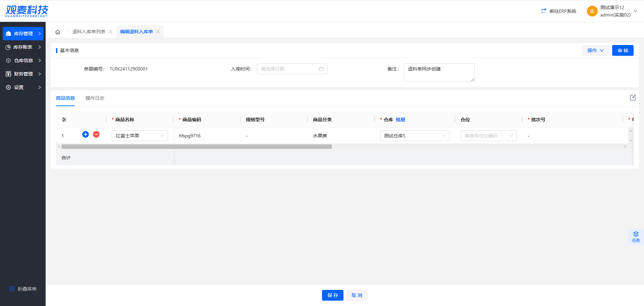This screenshot has height=306, width=644.
Task: Click the 前往ERP系统 switch icon
Action: click(543, 11)
